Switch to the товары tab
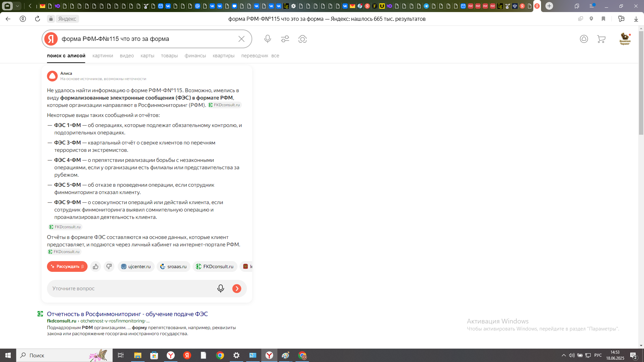This screenshot has height=362, width=644. pyautogui.click(x=169, y=56)
